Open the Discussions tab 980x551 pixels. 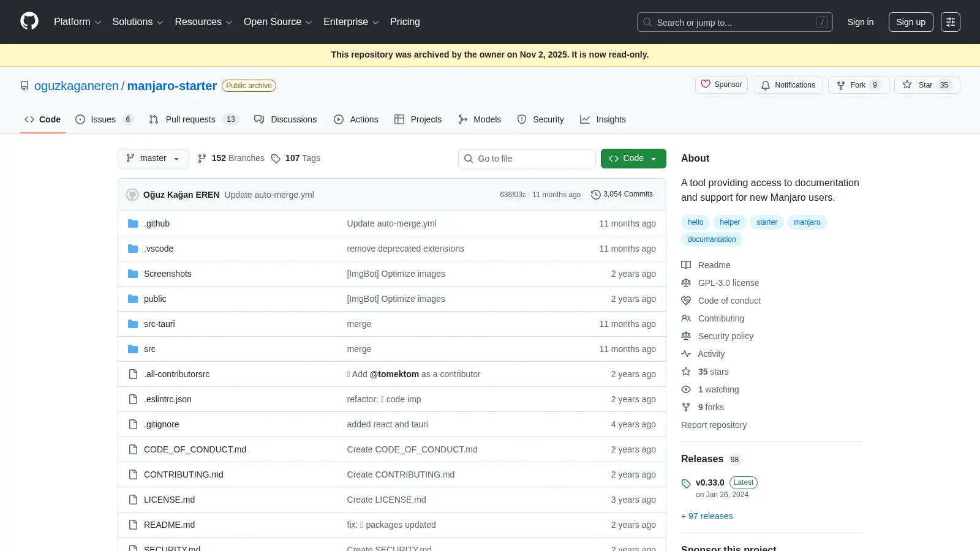[x=286, y=119]
